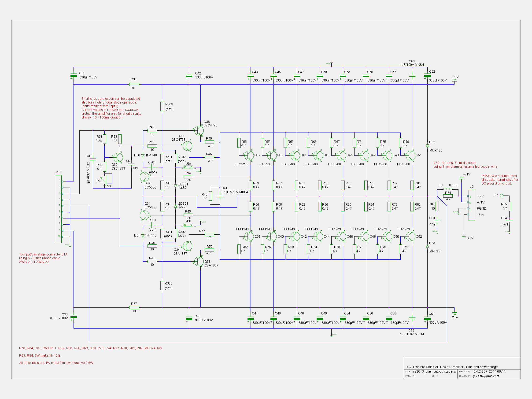Click the SPK output terminal circle
This screenshot has height=399, width=532.
tap(501, 196)
